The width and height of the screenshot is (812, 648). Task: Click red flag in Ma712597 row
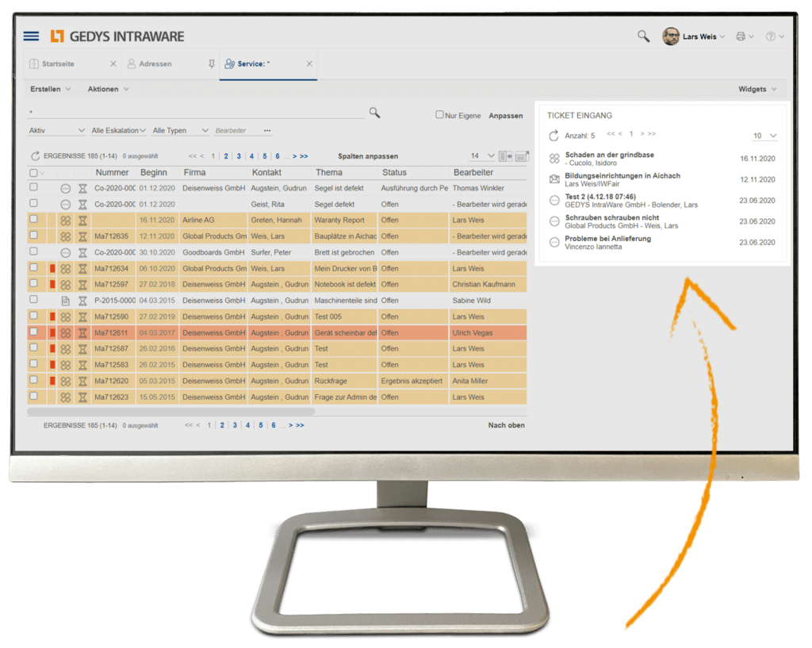[x=52, y=285]
